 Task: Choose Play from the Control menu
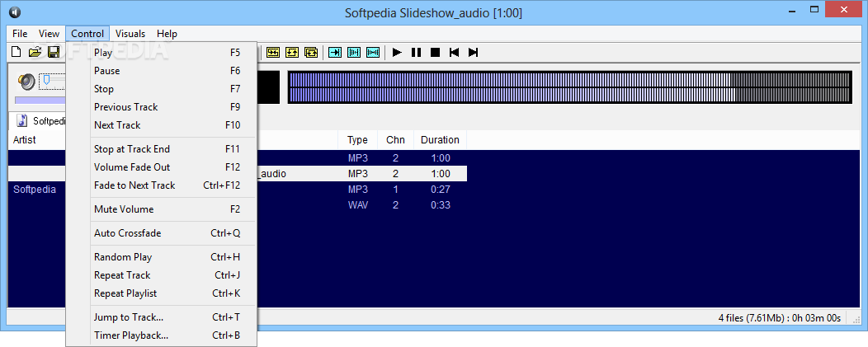click(x=161, y=53)
